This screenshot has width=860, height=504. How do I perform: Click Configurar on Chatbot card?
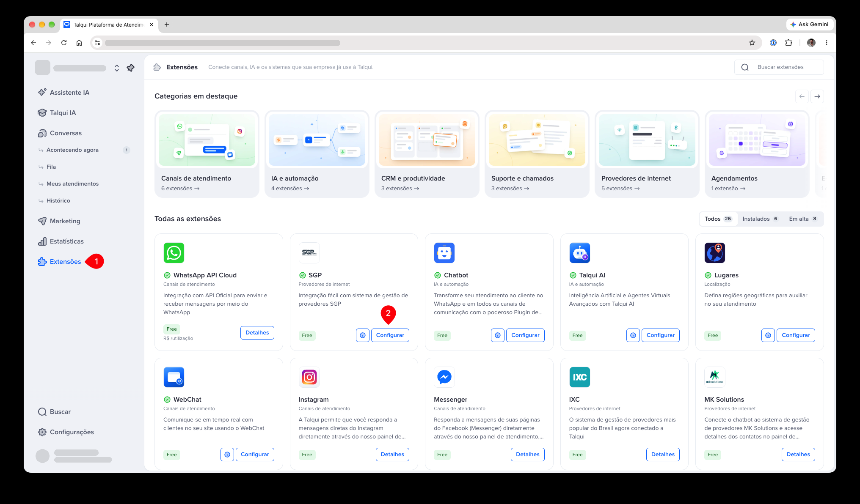coord(525,335)
